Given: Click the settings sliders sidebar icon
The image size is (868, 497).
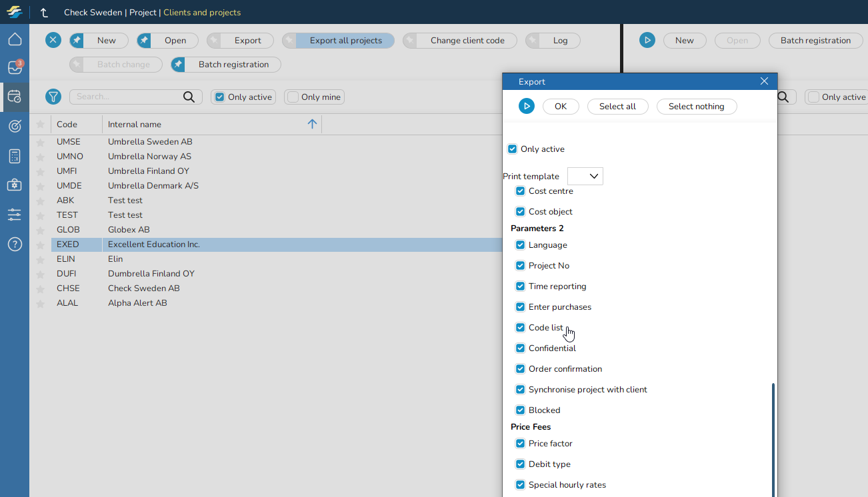Looking at the screenshot, I should [15, 215].
